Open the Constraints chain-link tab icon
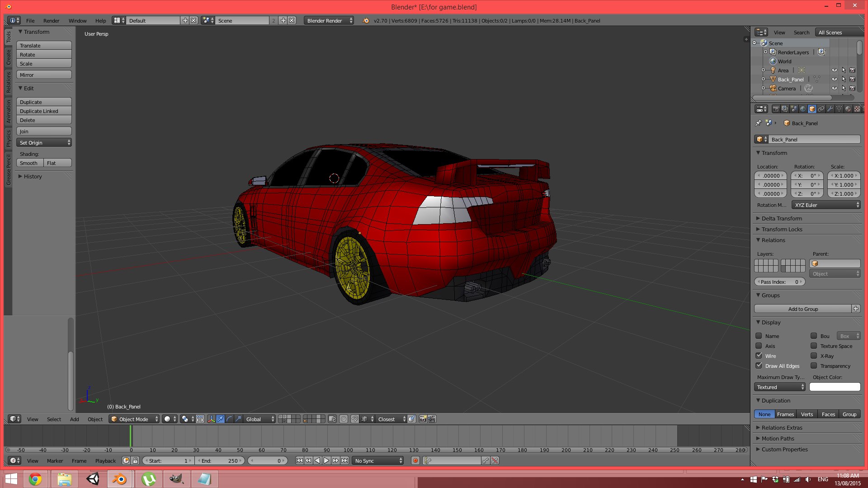The image size is (868, 488). click(x=821, y=109)
